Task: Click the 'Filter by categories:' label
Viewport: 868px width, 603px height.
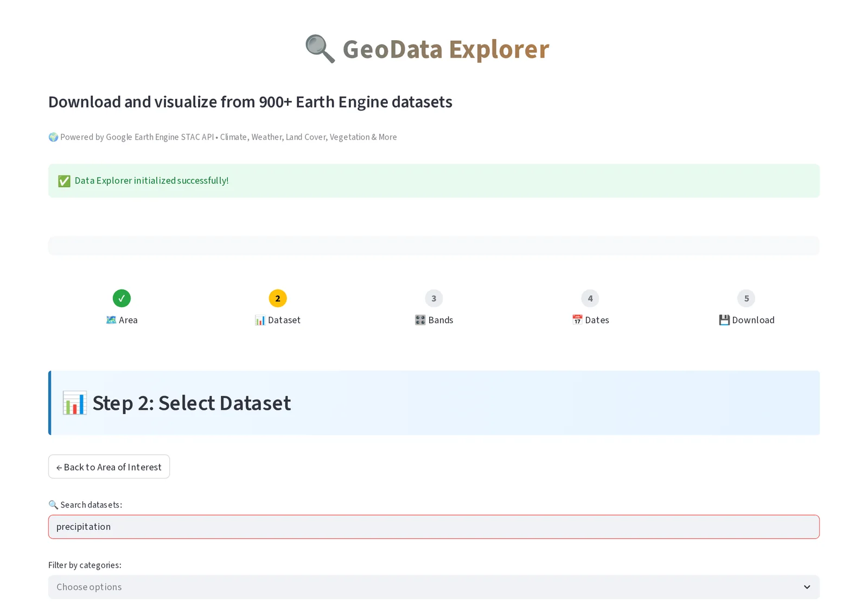Action: [x=85, y=565]
